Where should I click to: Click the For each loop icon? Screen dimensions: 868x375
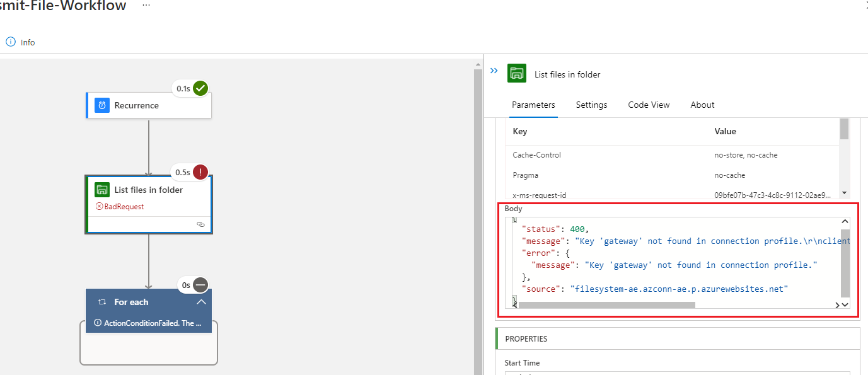point(102,302)
